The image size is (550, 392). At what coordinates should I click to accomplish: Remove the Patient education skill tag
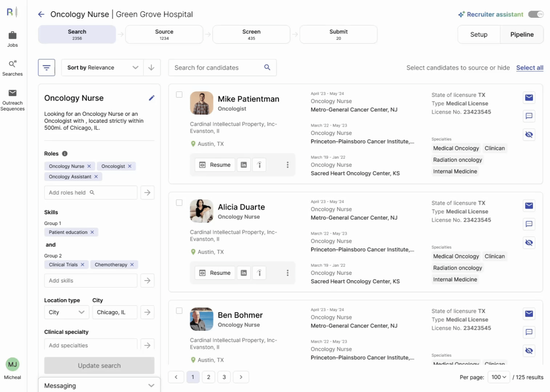tap(92, 232)
